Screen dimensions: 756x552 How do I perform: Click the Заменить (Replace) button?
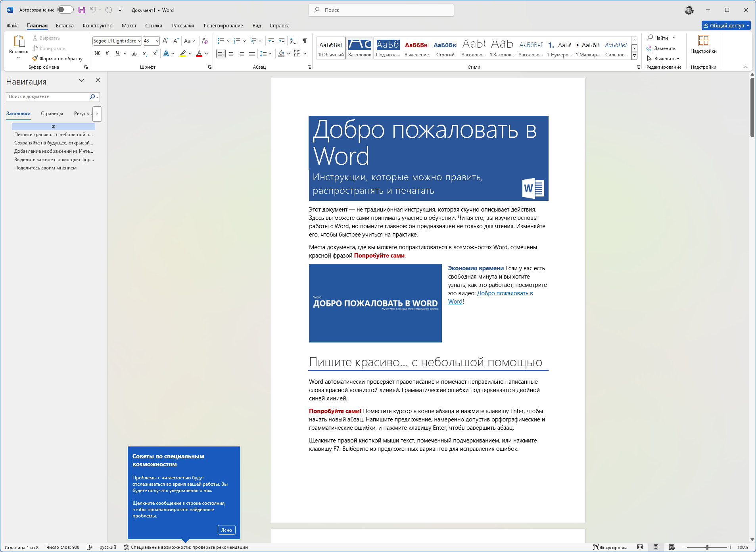tap(661, 48)
